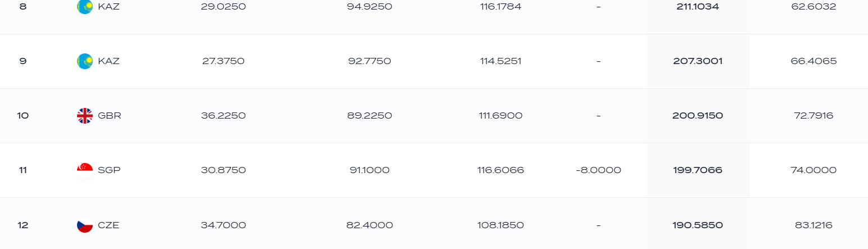Click Singapore's -8.0000 penalty value
Image resolution: width=868 pixels, height=249 pixels.
click(598, 170)
